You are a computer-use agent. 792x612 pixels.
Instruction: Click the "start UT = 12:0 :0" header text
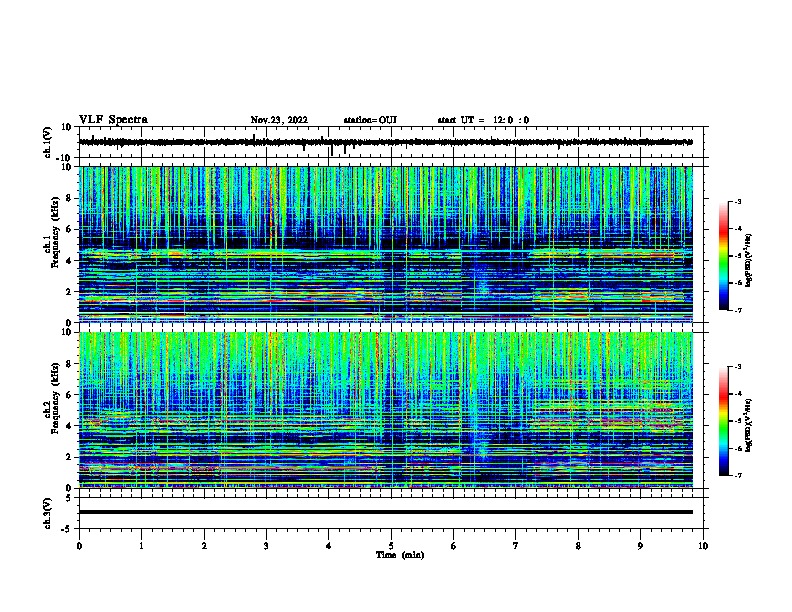tap(483, 120)
